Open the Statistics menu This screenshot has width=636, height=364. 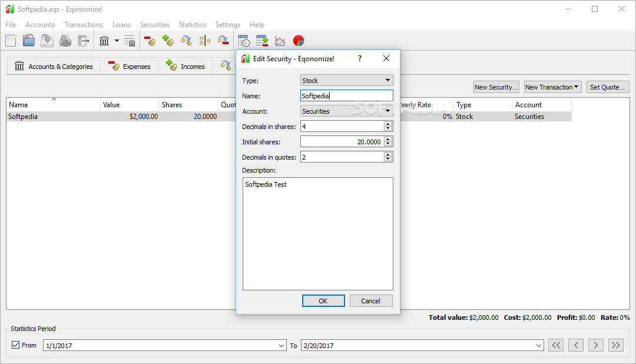(192, 25)
